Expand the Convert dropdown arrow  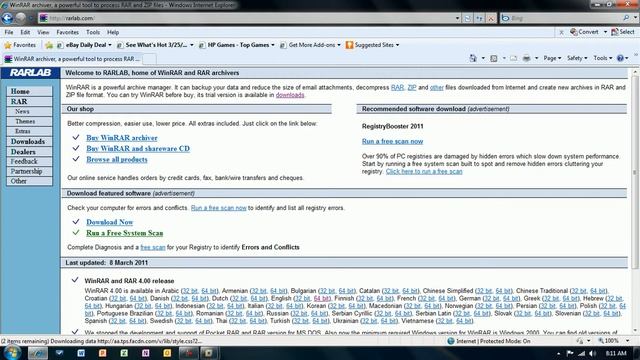pos(605,32)
